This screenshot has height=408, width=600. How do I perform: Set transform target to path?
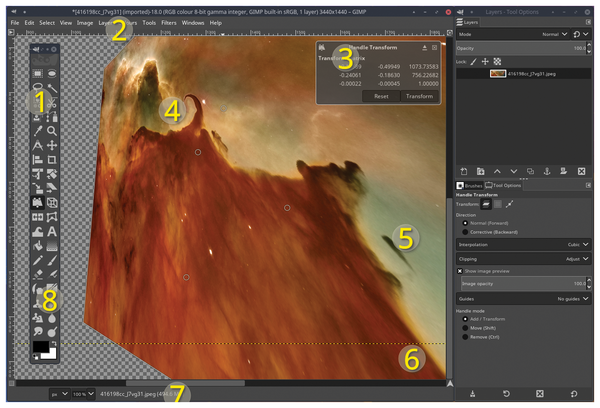[509, 204]
